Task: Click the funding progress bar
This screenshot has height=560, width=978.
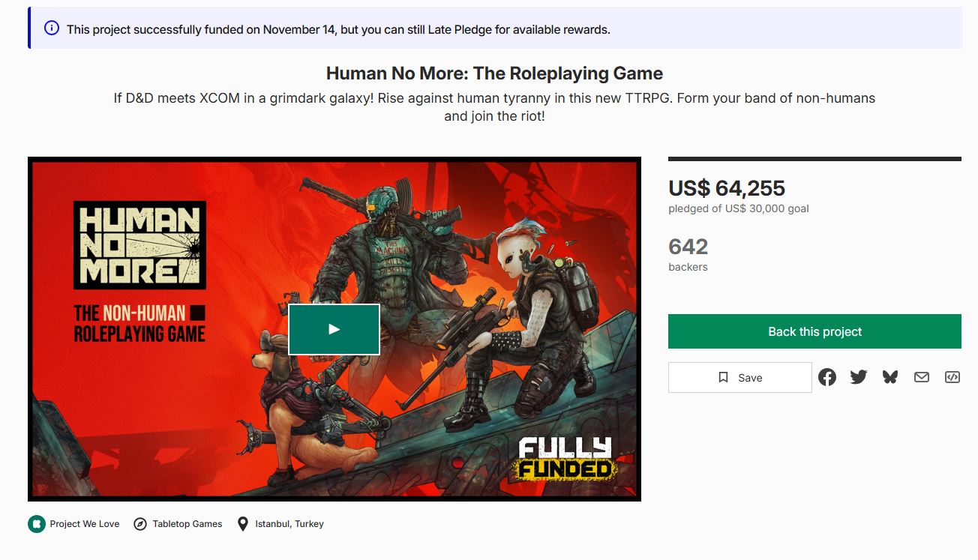Action: pos(814,159)
